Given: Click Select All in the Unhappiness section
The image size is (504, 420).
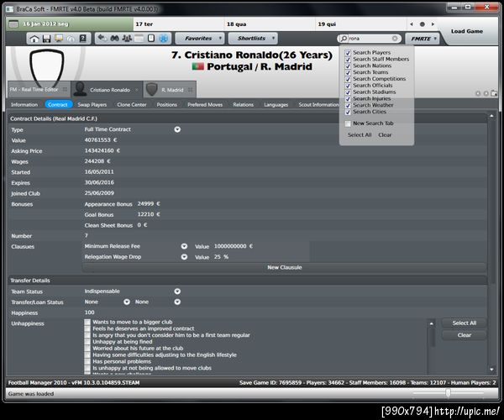Looking at the screenshot, I should 465,323.
